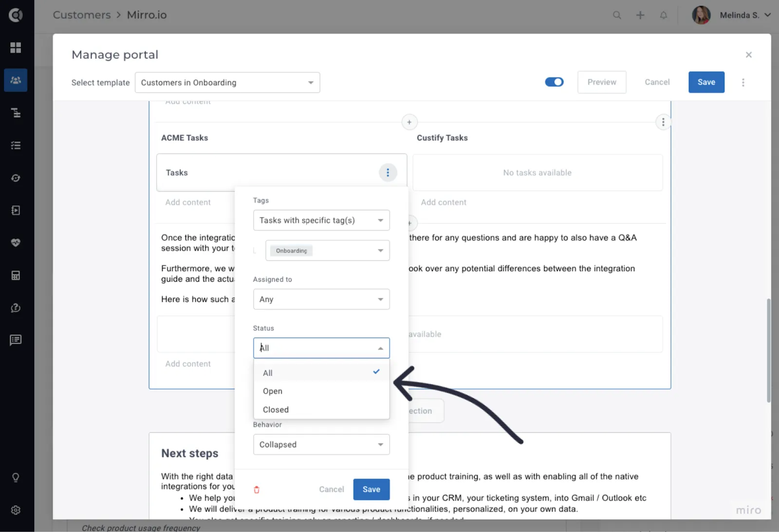The width and height of the screenshot is (779, 532).
Task: Click the Custify Tasks heading
Action: (x=442, y=138)
